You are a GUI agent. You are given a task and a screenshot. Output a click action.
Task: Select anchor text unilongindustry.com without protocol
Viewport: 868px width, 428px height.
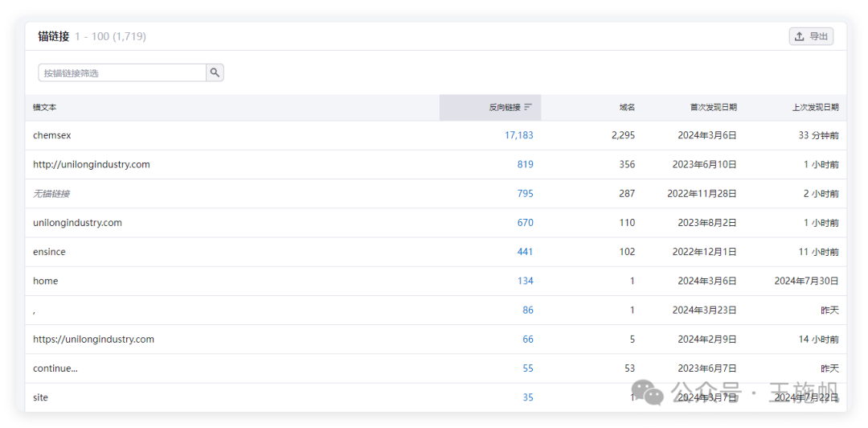(x=77, y=223)
